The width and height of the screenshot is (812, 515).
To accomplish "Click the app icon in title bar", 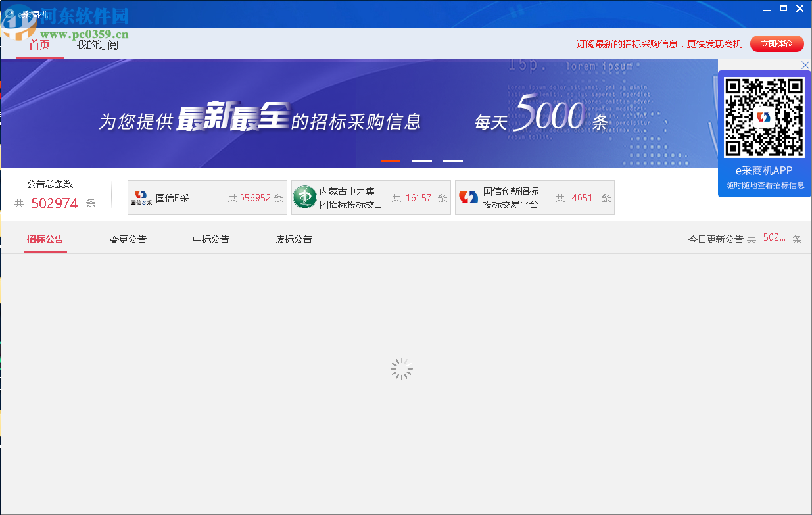I will [11, 14].
